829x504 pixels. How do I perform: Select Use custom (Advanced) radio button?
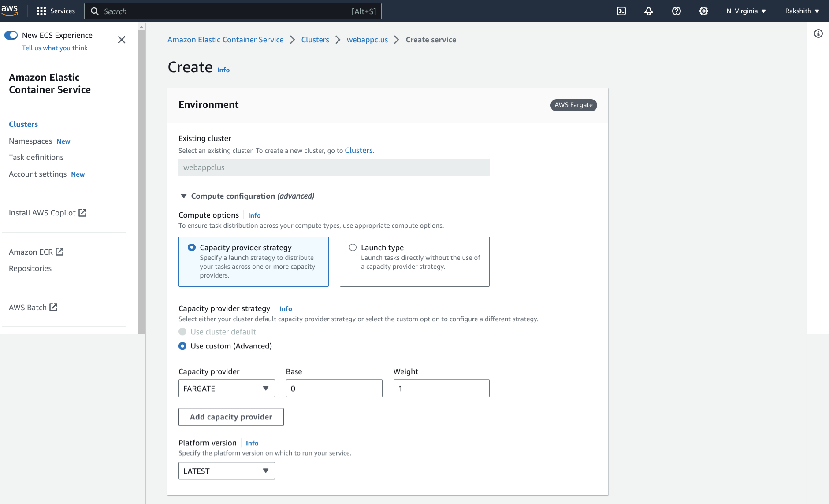[182, 346]
